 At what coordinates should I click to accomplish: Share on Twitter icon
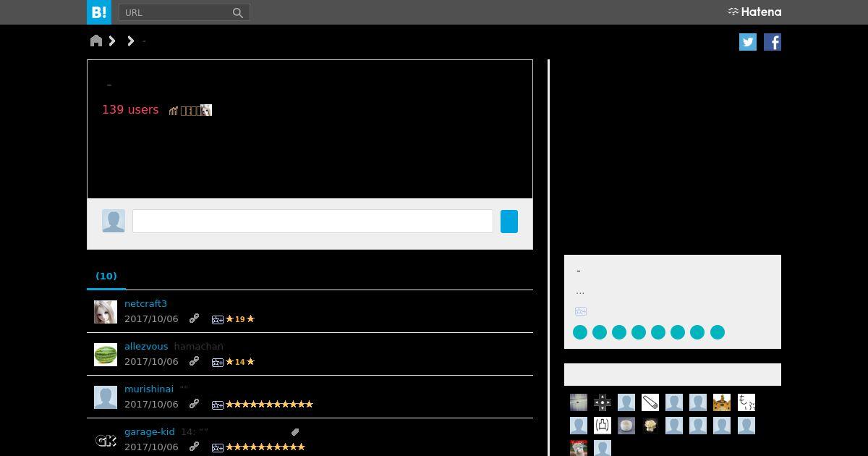(x=748, y=42)
